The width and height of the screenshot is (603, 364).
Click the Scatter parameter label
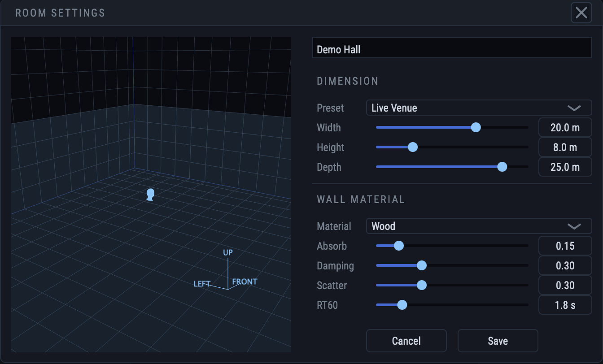coord(332,286)
